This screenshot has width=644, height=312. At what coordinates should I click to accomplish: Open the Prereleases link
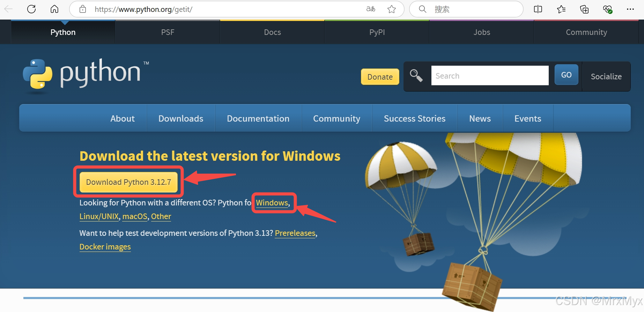[x=295, y=233]
